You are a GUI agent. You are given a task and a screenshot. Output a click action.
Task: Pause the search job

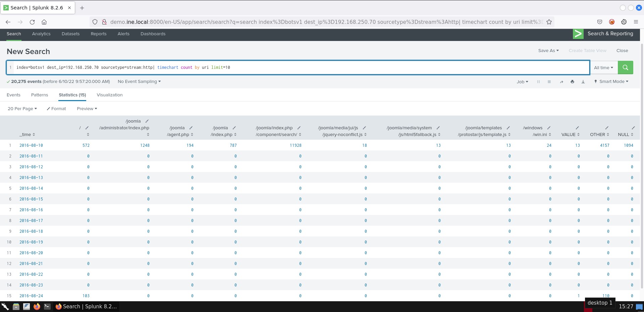click(x=538, y=82)
